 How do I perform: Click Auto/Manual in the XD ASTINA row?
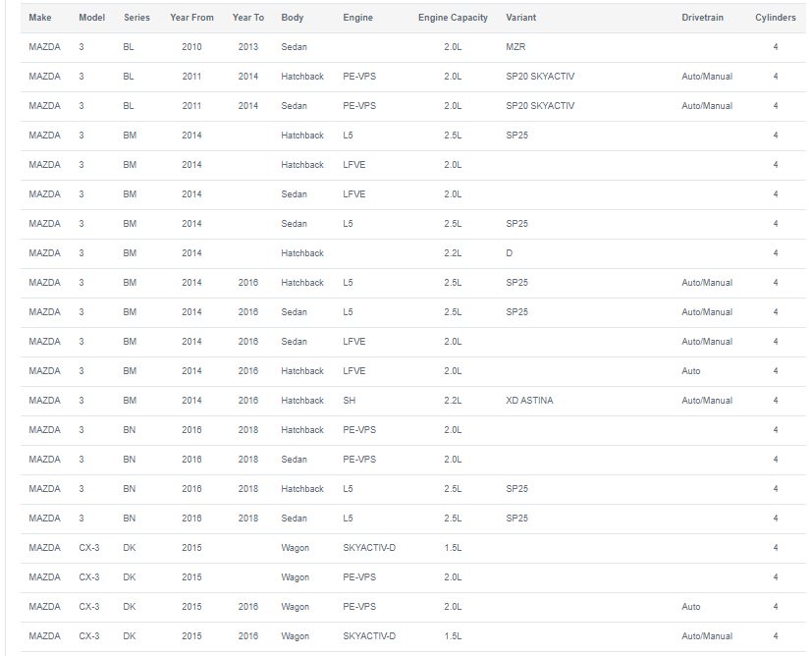707,401
